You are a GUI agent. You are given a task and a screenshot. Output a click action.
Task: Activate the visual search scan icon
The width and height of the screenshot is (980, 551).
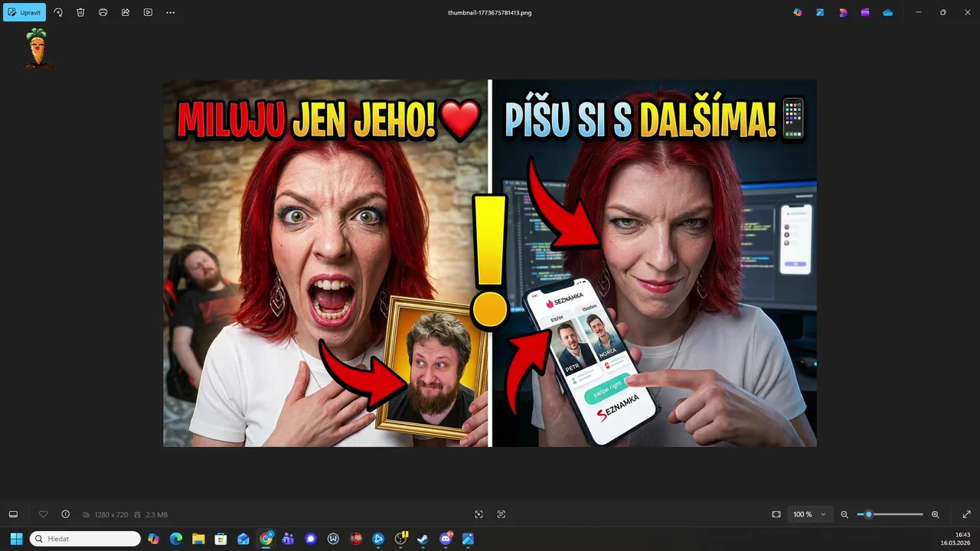coord(479,514)
